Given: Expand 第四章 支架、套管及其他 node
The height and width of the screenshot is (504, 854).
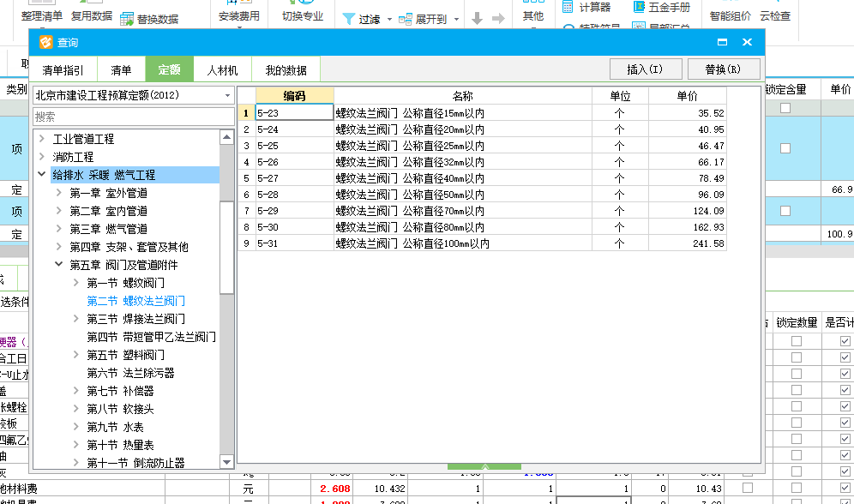Looking at the screenshot, I should (x=59, y=247).
